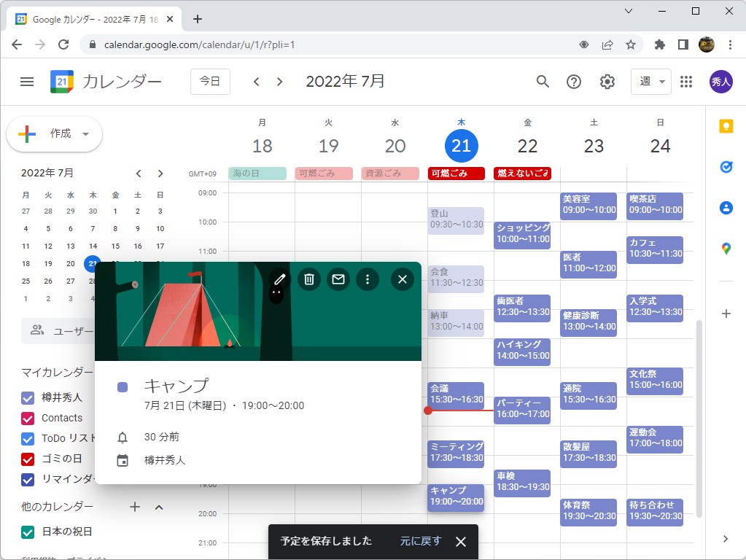746x560 pixels.
Task: Uncheck the Contacts calendar
Action: click(27, 418)
